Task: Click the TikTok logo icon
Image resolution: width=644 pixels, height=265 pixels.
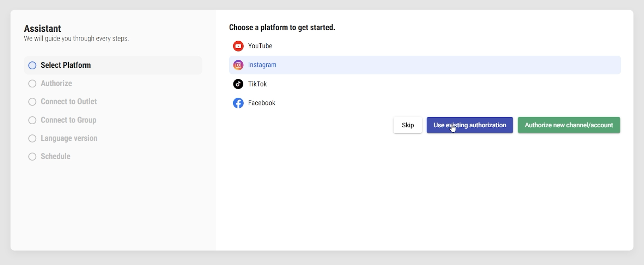Action: [238, 84]
